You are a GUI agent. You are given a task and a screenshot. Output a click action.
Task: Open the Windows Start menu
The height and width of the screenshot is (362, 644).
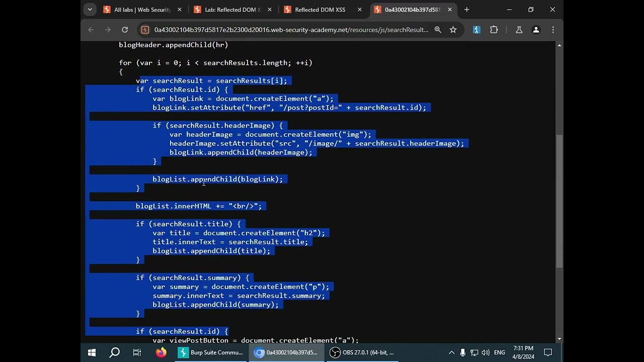click(x=92, y=352)
